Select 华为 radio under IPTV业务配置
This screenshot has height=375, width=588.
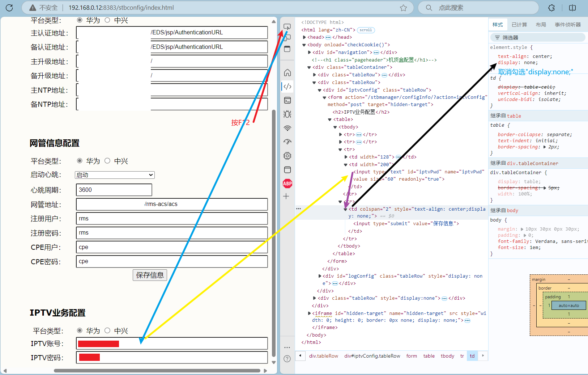(x=80, y=330)
